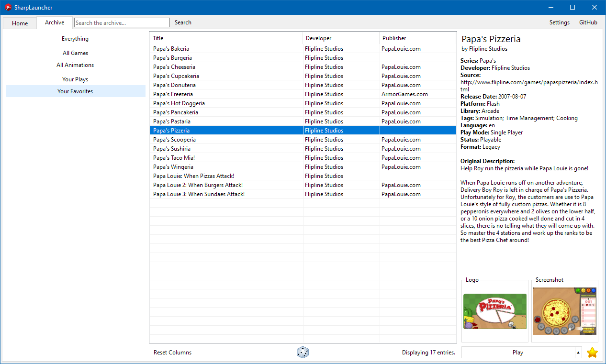Open the Papa's Pizzeria screenshot thumbnail
The height and width of the screenshot is (364, 606).
click(565, 311)
